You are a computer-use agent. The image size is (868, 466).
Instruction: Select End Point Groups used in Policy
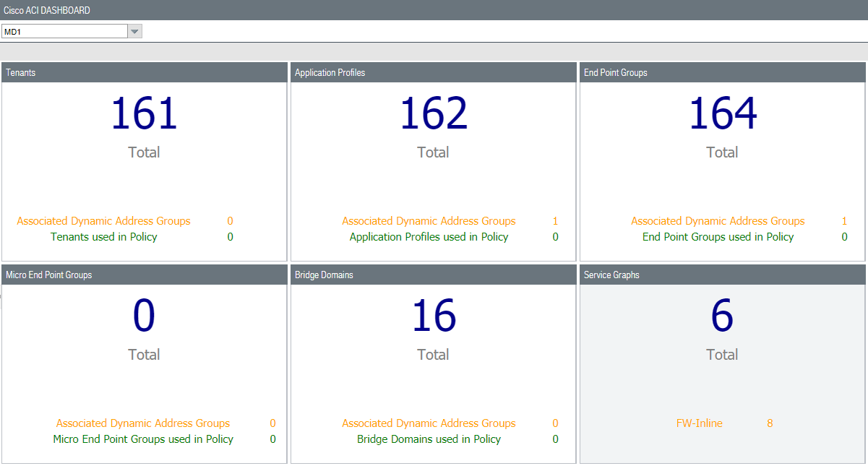(718, 237)
